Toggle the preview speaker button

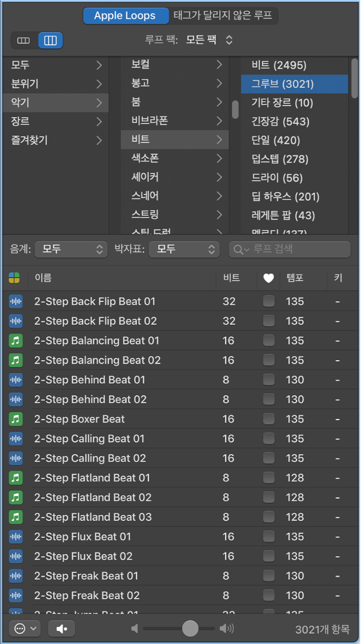click(x=61, y=629)
